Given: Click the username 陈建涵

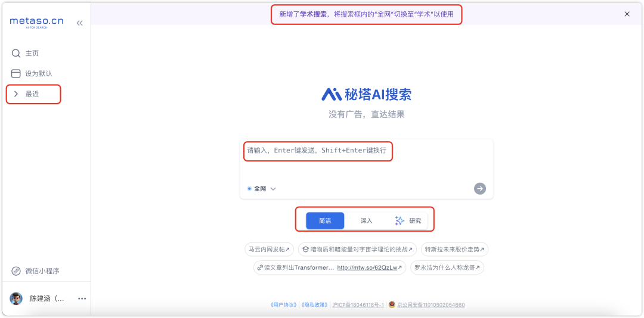Looking at the screenshot, I should [x=47, y=299].
